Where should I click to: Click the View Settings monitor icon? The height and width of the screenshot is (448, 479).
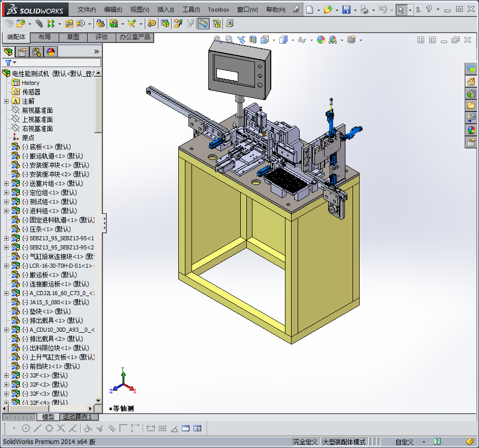click(x=352, y=40)
